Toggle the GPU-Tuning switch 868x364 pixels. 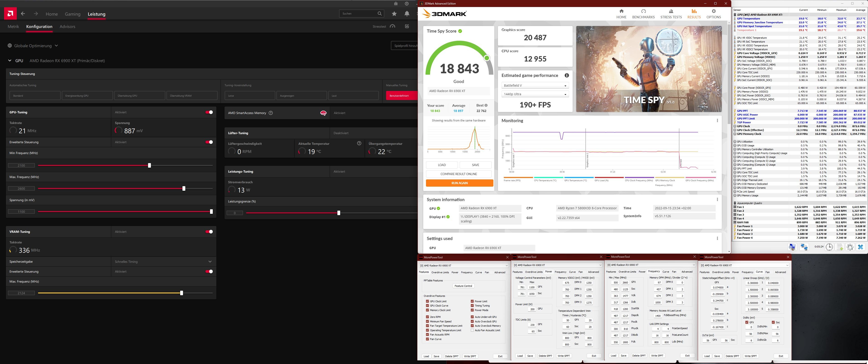click(x=209, y=112)
